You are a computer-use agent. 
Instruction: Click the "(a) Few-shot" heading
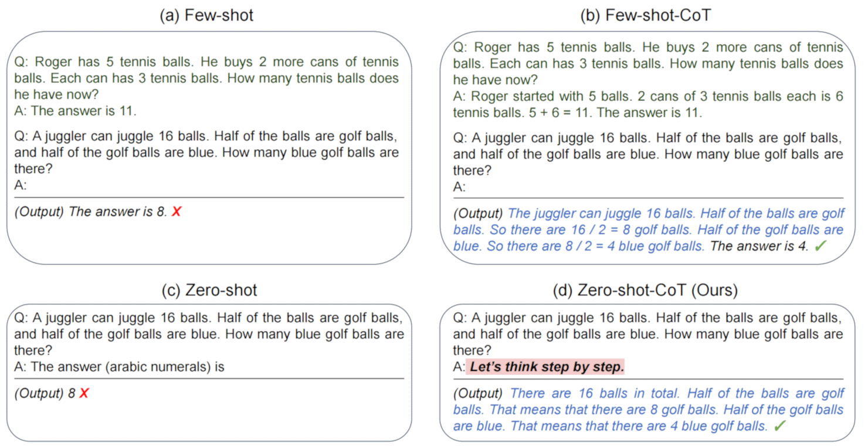[x=206, y=15]
